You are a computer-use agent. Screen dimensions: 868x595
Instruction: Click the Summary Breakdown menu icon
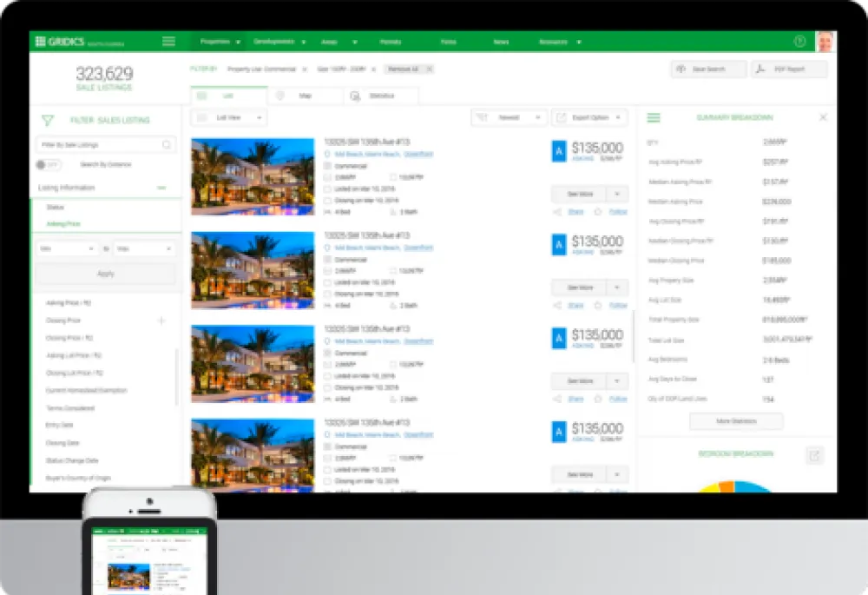pyautogui.click(x=654, y=118)
